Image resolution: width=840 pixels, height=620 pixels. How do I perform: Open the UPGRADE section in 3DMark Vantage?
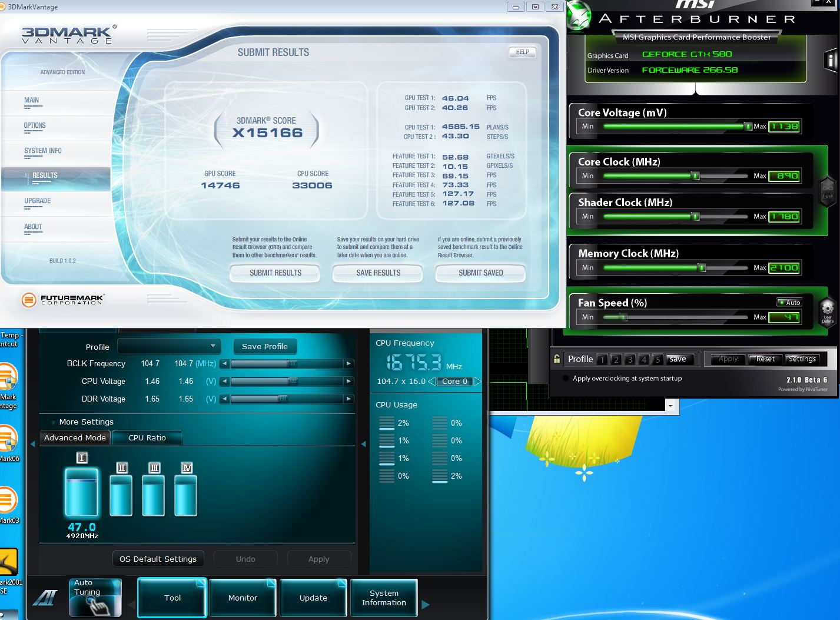tap(38, 201)
